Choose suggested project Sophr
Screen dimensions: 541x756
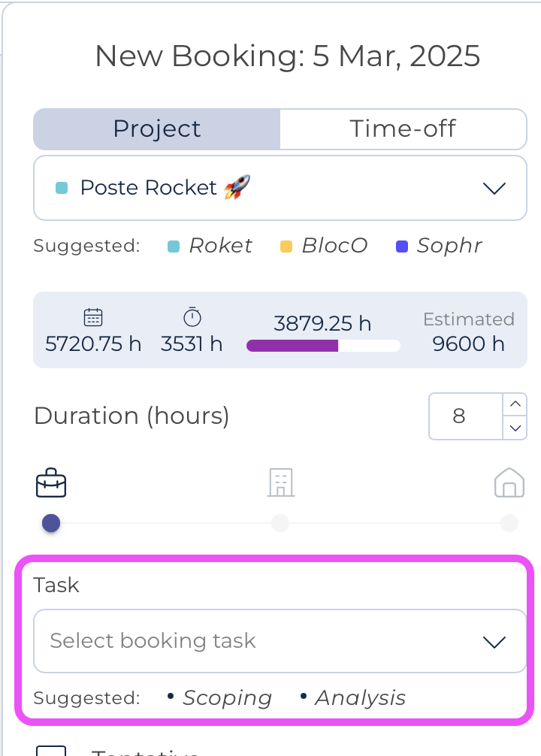(x=449, y=246)
